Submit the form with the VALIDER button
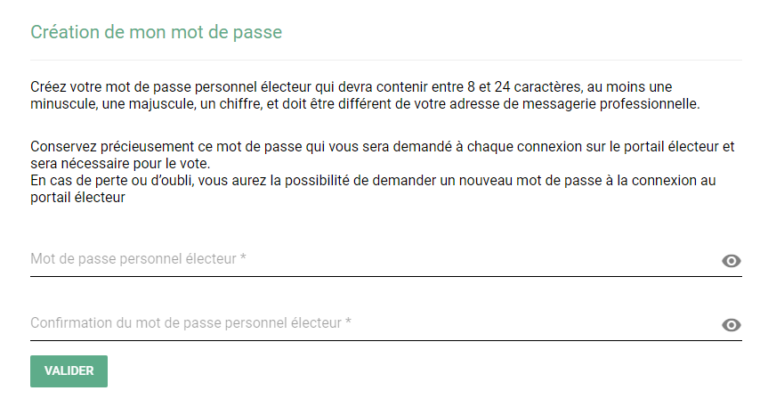This screenshot has height=407, width=768. click(69, 371)
